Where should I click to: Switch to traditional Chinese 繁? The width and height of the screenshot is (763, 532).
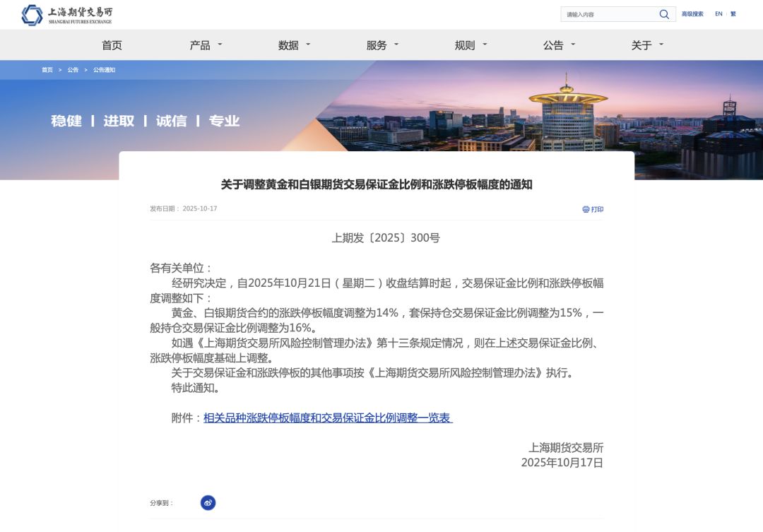733,14
